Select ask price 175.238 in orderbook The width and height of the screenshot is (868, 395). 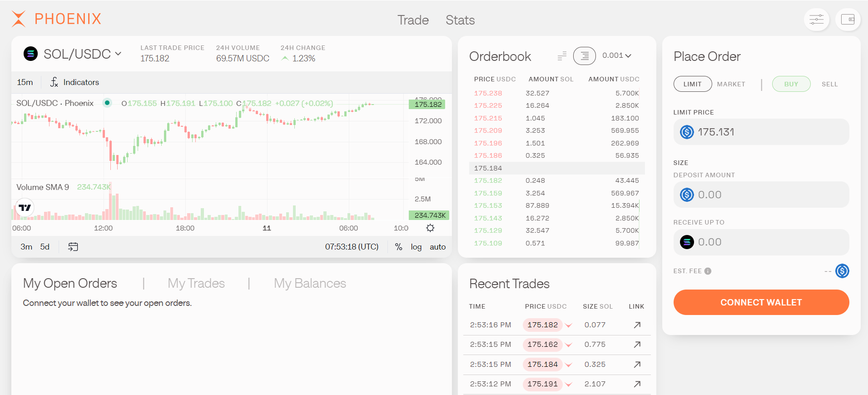[488, 93]
